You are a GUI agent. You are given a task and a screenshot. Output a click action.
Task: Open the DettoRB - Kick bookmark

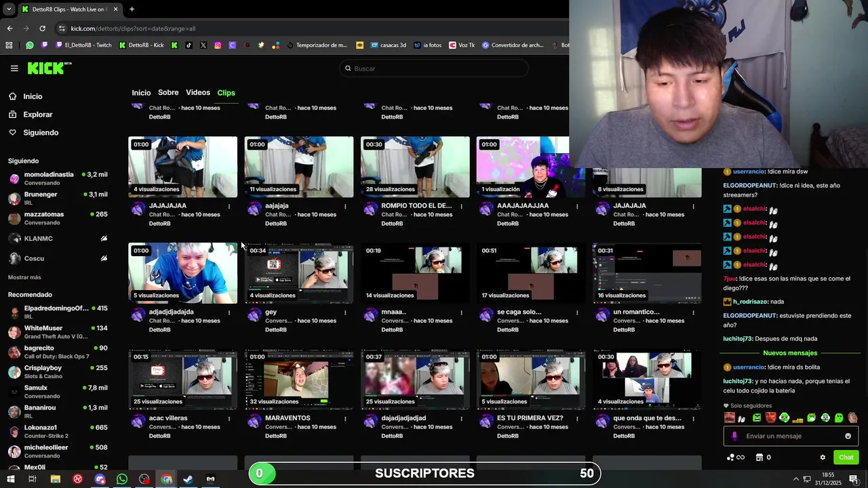pyautogui.click(x=141, y=45)
